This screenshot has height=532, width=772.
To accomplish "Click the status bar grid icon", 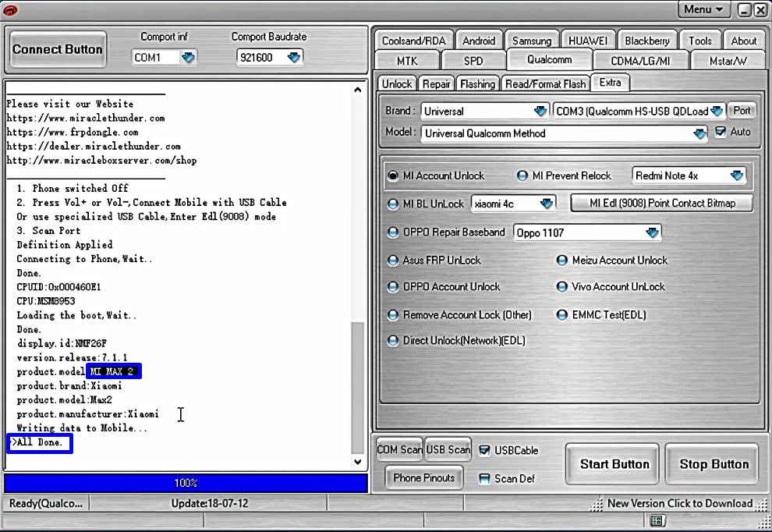I will pyautogui.click(x=657, y=520).
